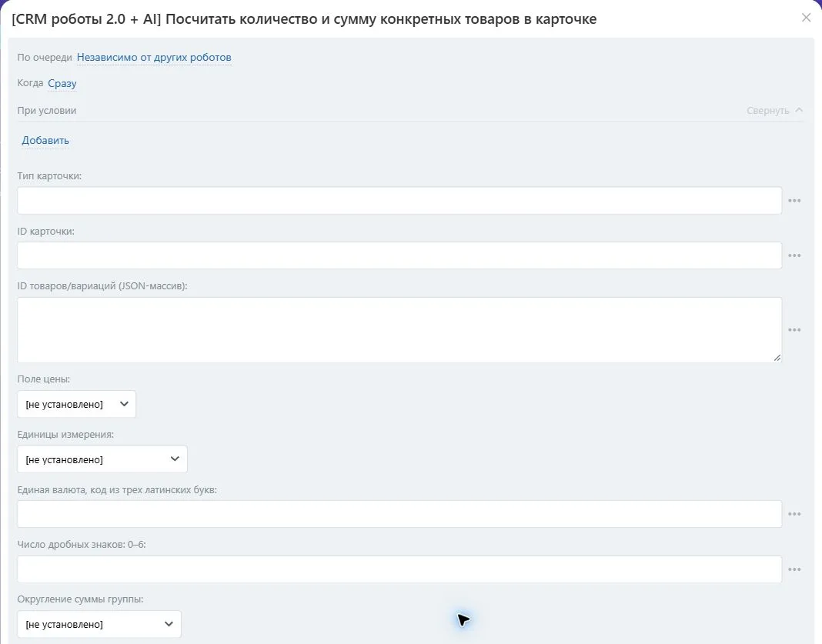The width and height of the screenshot is (822, 644).
Task: Open value picker dots beside ID товаров/вариаций textarea
Action: tap(794, 330)
